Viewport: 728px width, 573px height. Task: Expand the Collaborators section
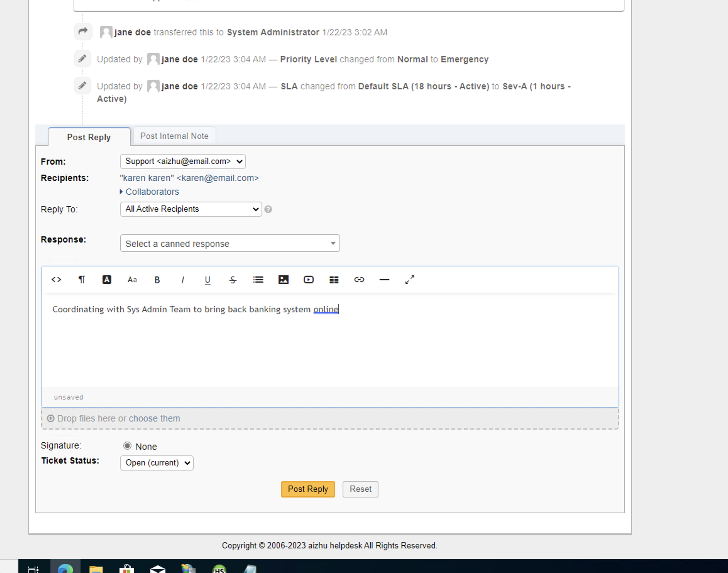[x=152, y=192]
